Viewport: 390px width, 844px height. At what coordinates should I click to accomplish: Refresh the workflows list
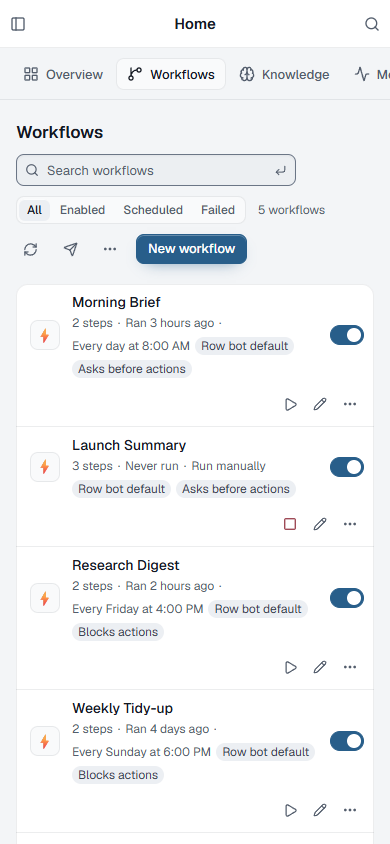point(31,249)
